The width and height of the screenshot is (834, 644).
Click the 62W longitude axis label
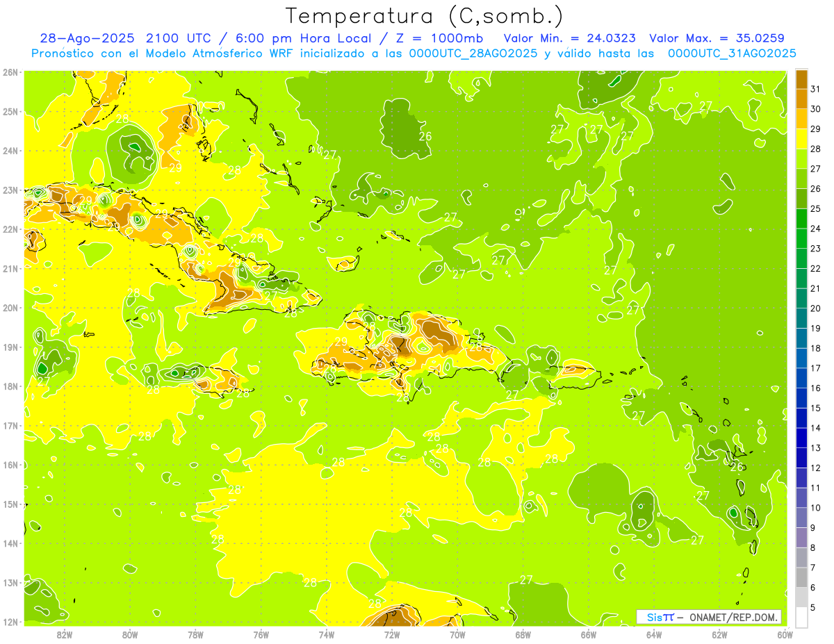click(719, 634)
